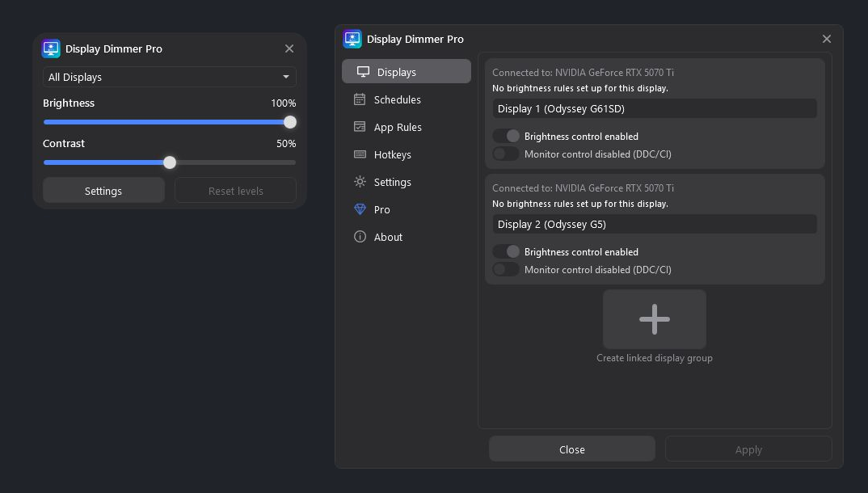
Task: Click the monitor icon beside Displays
Action: point(363,72)
